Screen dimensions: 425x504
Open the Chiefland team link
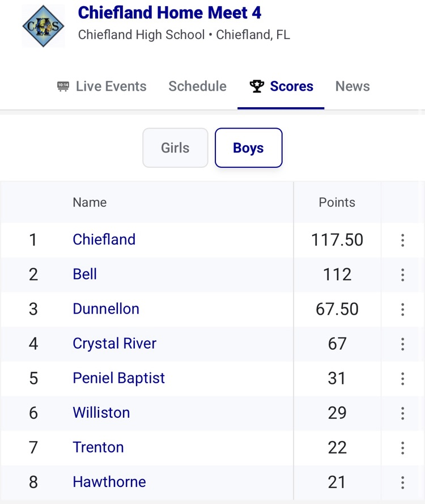pos(104,239)
